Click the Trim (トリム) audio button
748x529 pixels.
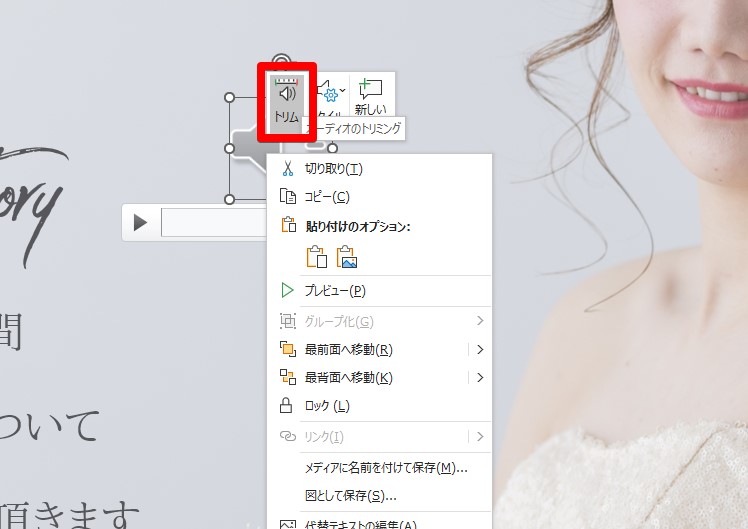click(x=287, y=102)
